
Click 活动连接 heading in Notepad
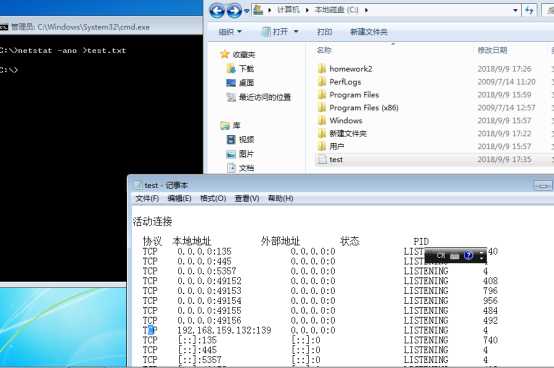153,221
